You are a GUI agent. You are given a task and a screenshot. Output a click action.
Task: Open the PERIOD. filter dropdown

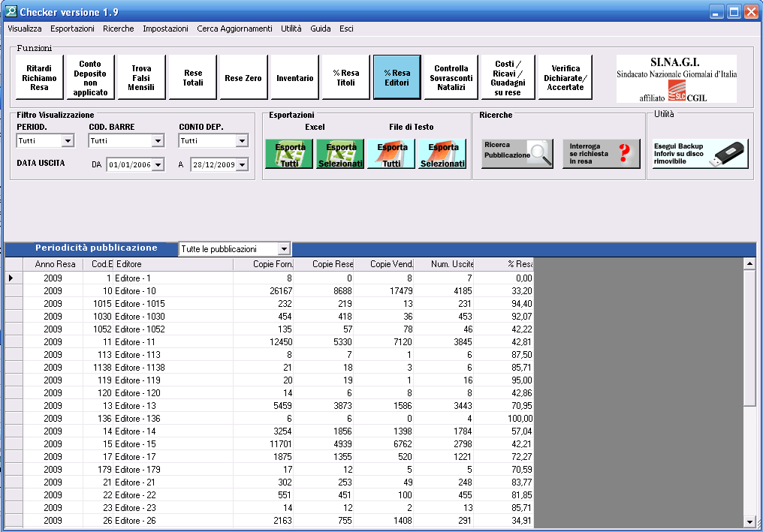[x=68, y=141]
